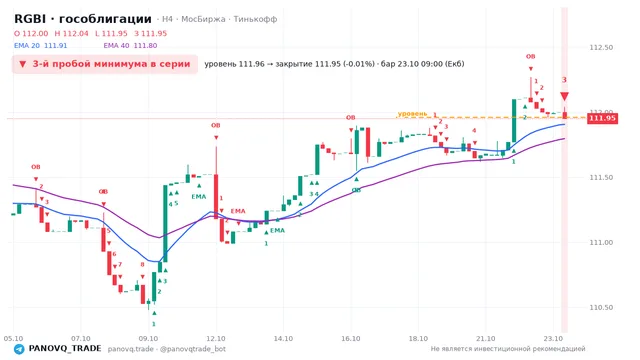The width and height of the screenshot is (640, 360).
Task: Click the 'H4 · МосБиржа · Тинькофф' subtitle
Action: pos(220,19)
